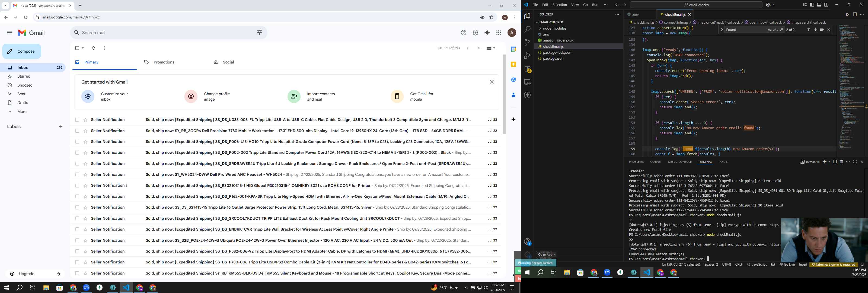Open amazon_orders.xlsx in Explorer
The height and width of the screenshot is (293, 868).
pos(558,40)
